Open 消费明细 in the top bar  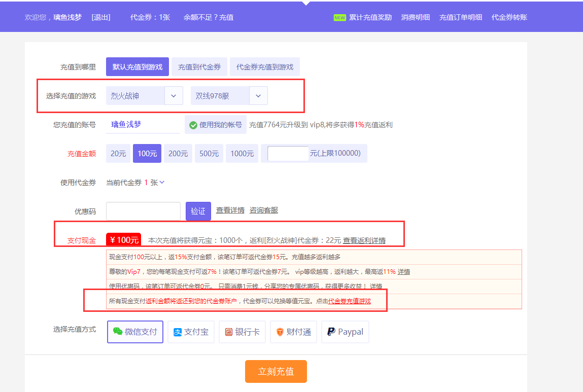(415, 17)
